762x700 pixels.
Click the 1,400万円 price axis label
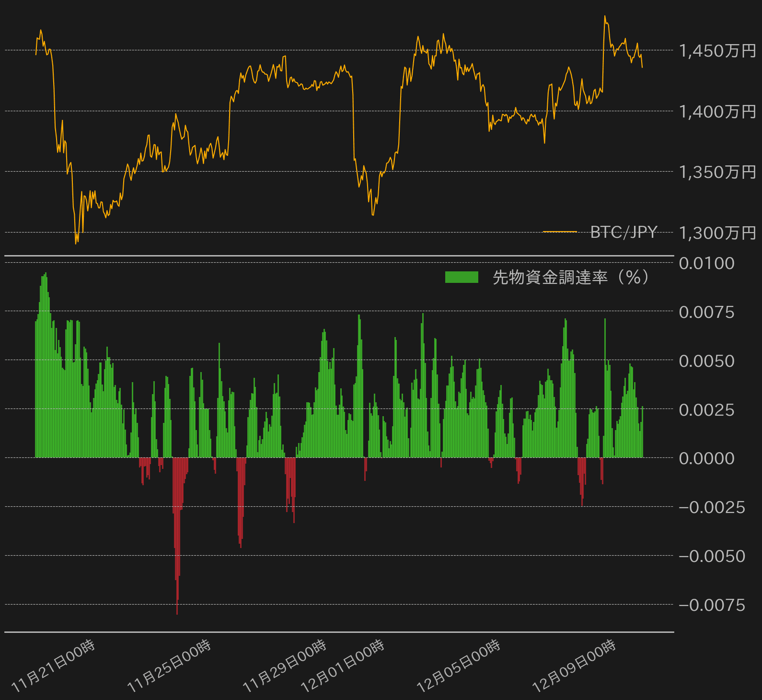click(x=717, y=112)
